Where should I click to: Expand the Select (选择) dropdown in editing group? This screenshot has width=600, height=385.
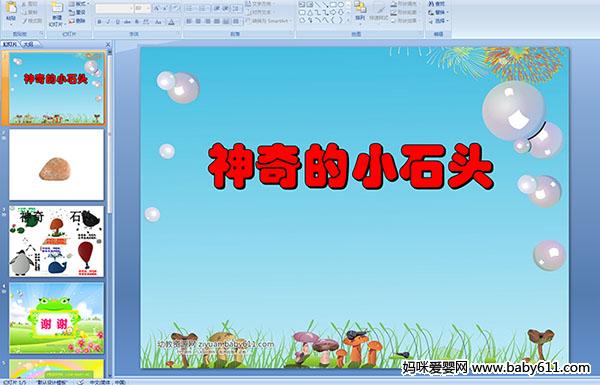438,21
